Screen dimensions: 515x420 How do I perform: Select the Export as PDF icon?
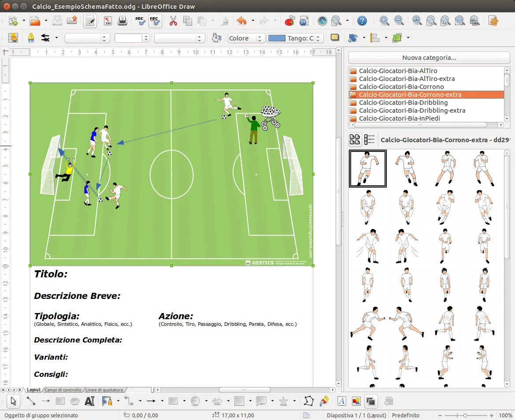(x=107, y=21)
